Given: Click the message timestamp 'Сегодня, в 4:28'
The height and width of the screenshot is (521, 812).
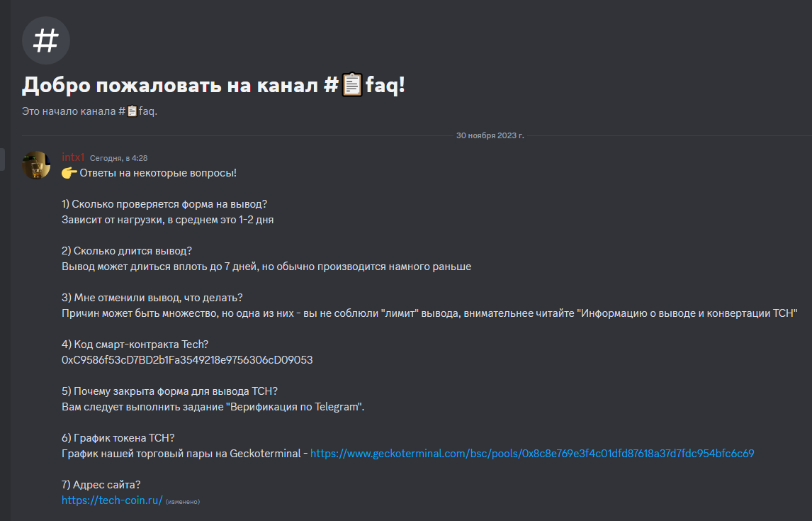Looking at the screenshot, I should click(x=118, y=158).
